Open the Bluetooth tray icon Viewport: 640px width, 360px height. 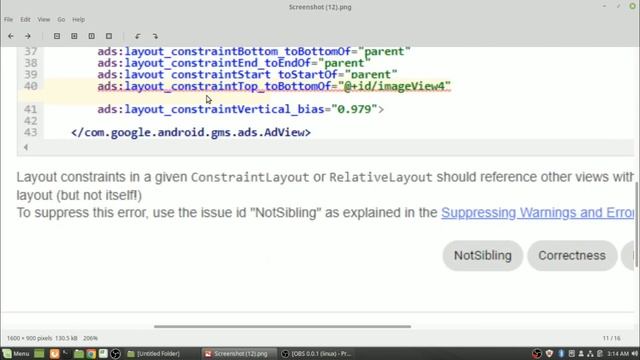pos(561,353)
